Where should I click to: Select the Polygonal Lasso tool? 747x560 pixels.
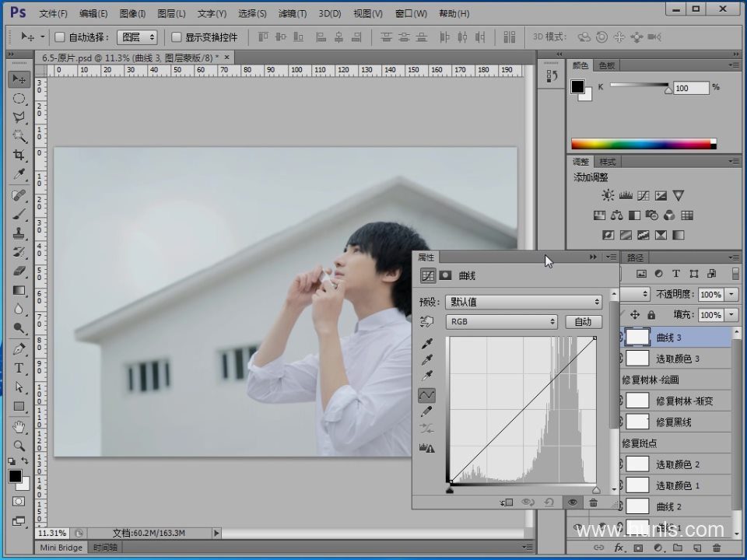click(19, 117)
